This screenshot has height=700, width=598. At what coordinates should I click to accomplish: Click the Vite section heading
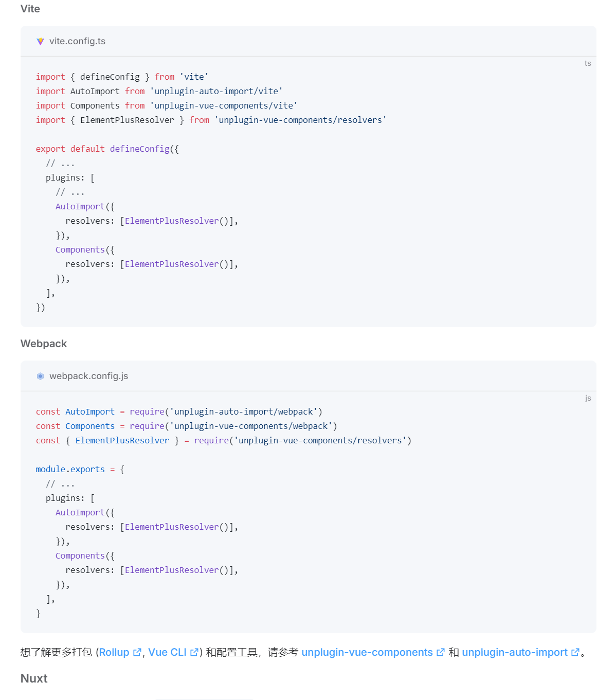(30, 9)
